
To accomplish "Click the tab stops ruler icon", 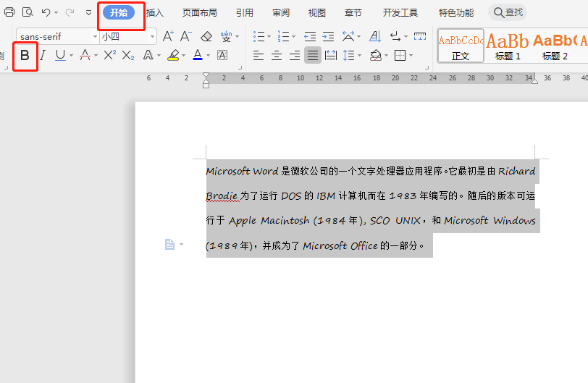I will [419, 36].
